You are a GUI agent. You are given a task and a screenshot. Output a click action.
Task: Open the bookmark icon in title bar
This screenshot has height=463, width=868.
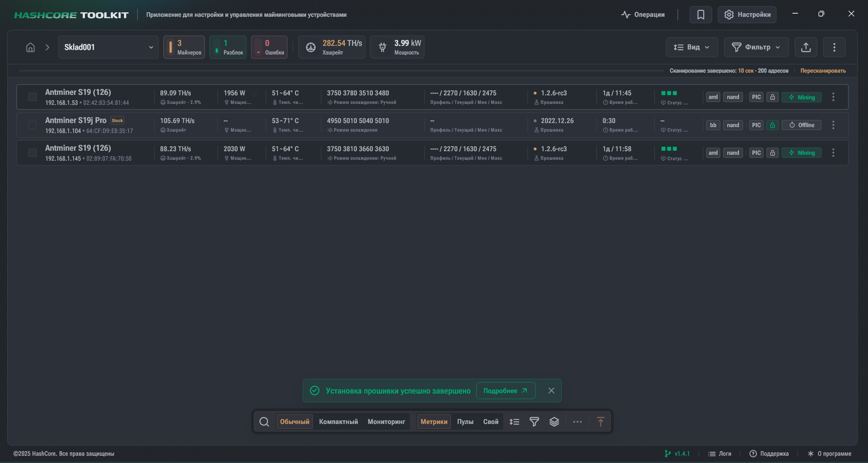701,15
